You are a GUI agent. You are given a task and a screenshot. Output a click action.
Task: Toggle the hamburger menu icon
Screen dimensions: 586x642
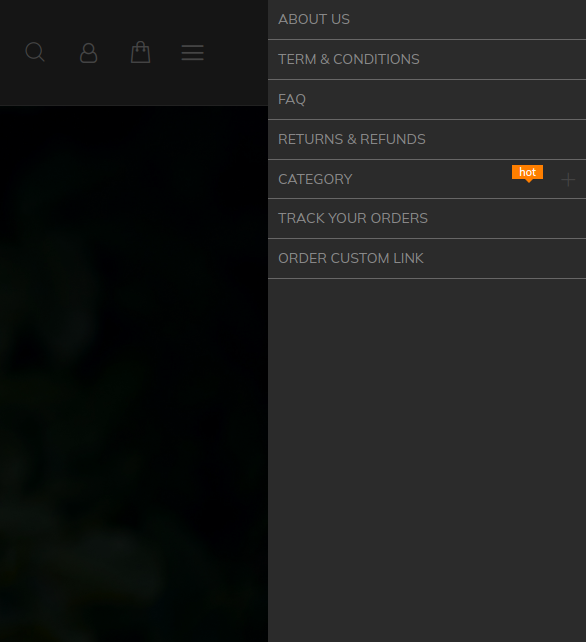[192, 53]
